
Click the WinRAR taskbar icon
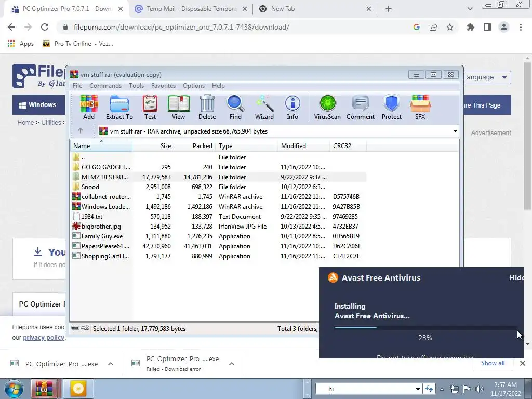tap(45, 389)
